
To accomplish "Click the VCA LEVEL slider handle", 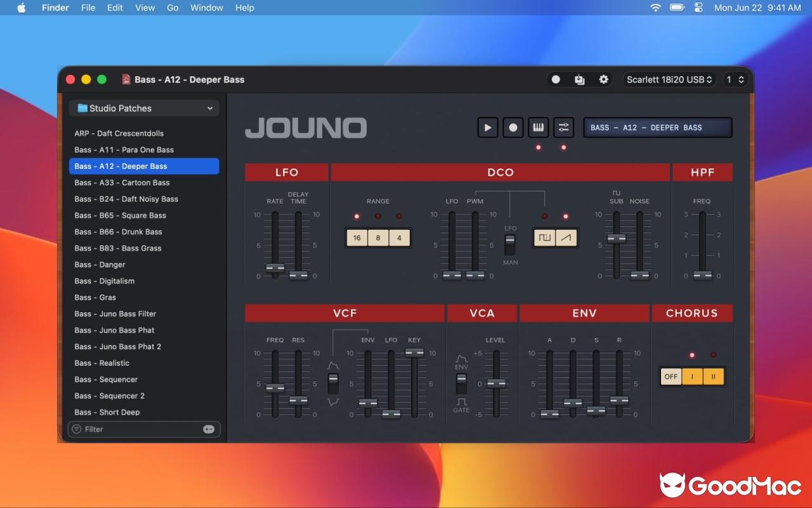I will click(x=496, y=383).
